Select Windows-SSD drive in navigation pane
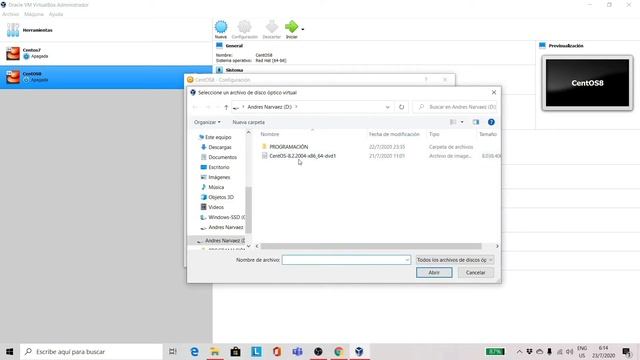The width and height of the screenshot is (640, 360). [x=222, y=217]
